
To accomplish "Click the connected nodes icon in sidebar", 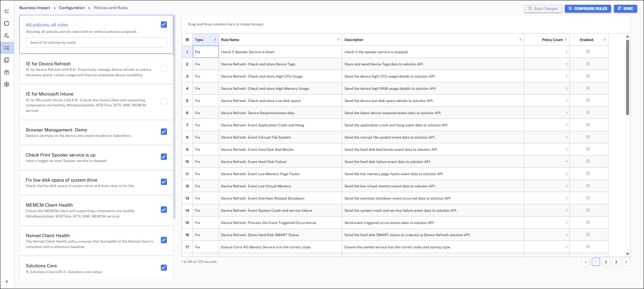I will 6,36.
